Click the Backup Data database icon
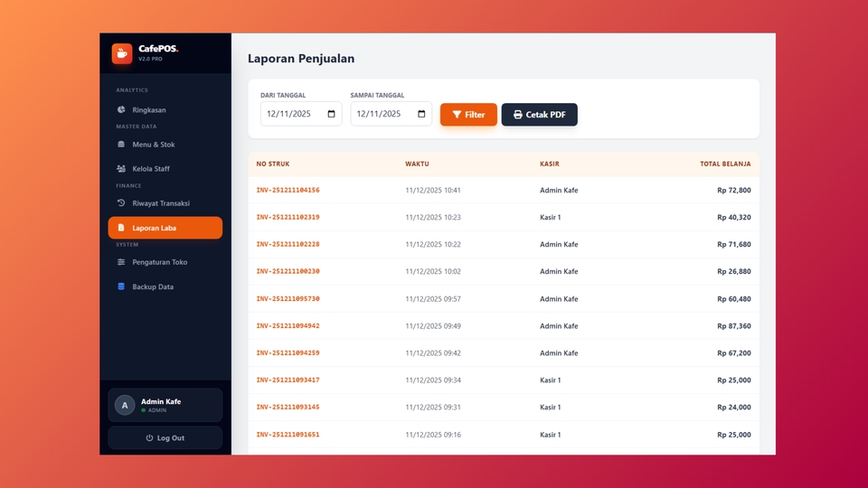Image resolution: width=868 pixels, height=488 pixels. point(121,286)
